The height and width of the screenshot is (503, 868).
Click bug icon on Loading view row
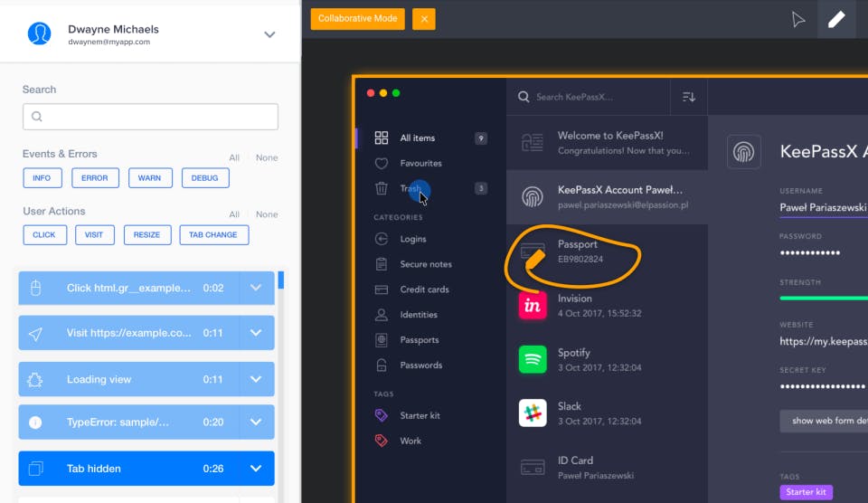35,380
